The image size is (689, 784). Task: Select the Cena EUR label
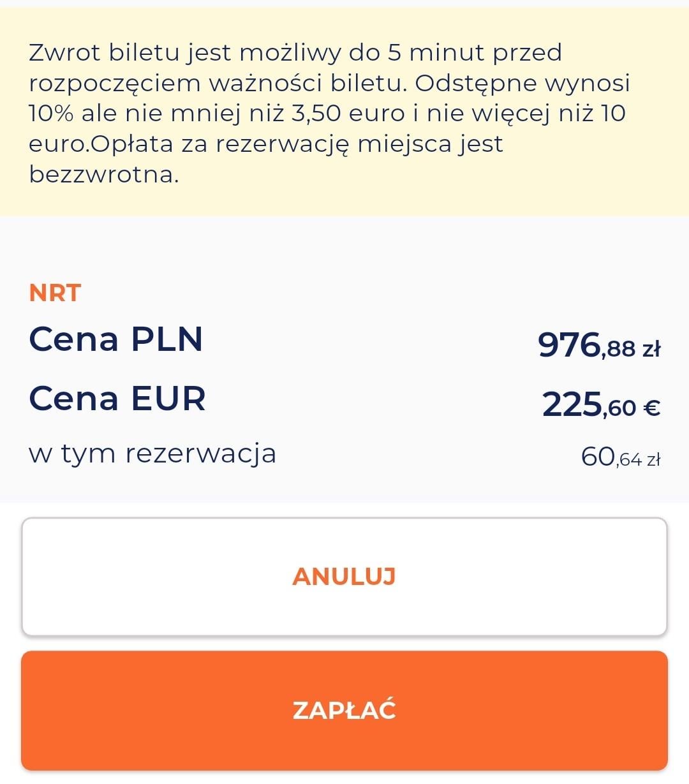(x=117, y=399)
